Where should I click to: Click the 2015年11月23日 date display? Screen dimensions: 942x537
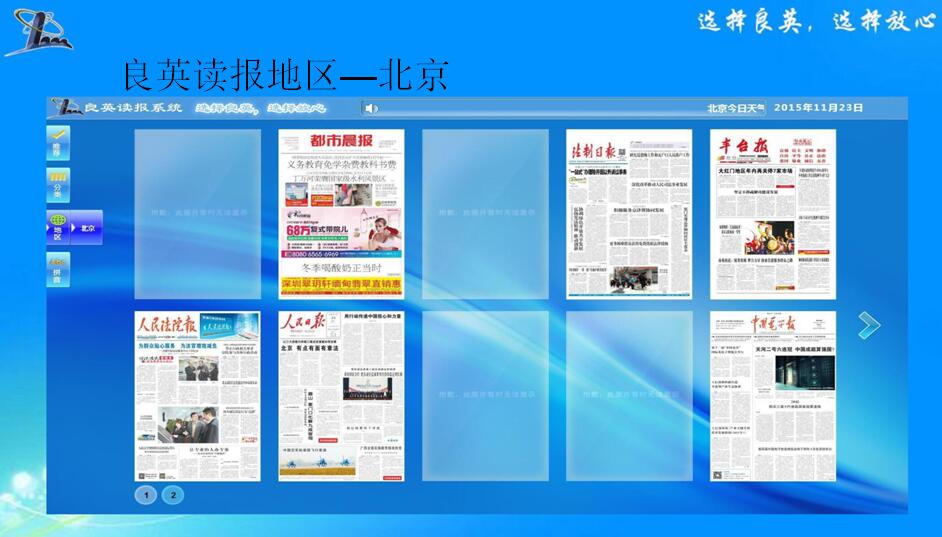(x=817, y=108)
